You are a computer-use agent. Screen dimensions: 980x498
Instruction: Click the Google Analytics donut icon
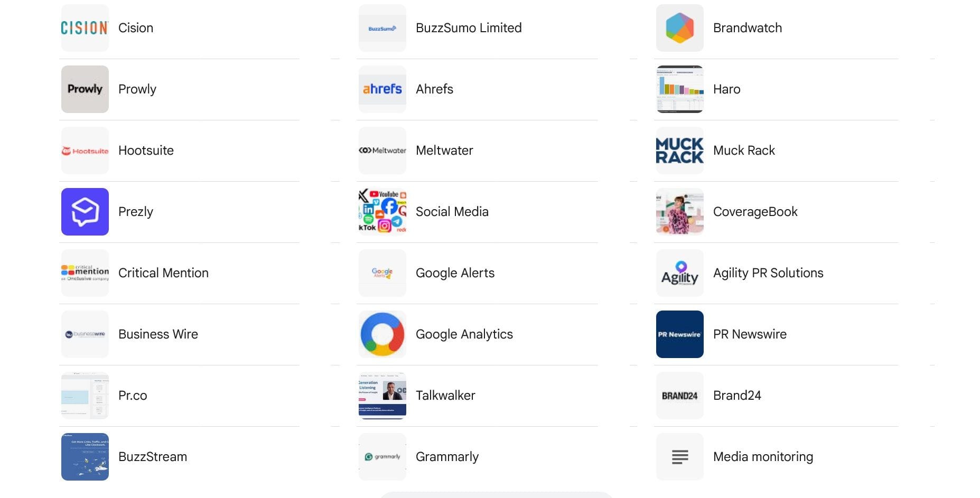pos(382,334)
